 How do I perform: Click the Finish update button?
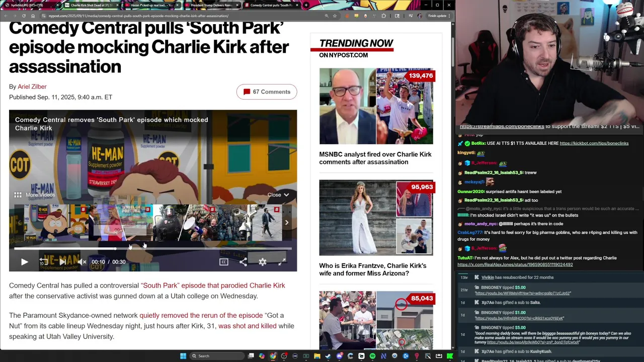[439, 16]
